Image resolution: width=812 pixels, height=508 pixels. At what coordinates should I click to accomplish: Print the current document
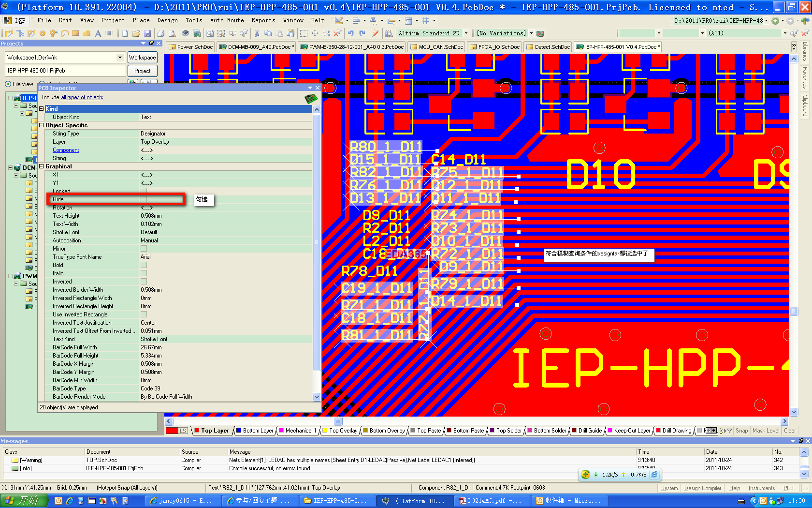(160, 33)
